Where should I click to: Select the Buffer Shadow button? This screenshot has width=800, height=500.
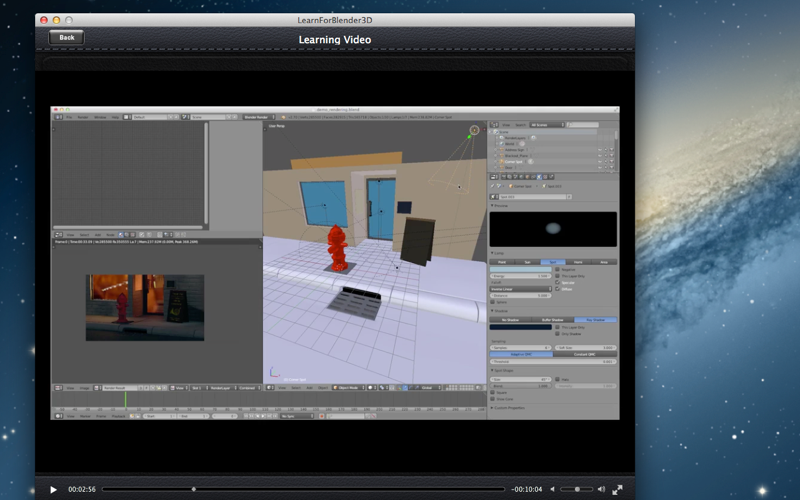553,320
